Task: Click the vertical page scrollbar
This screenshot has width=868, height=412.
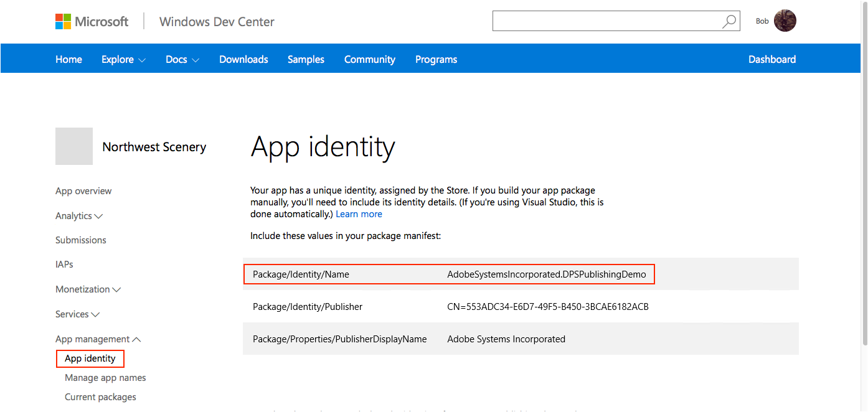Action: click(x=864, y=187)
